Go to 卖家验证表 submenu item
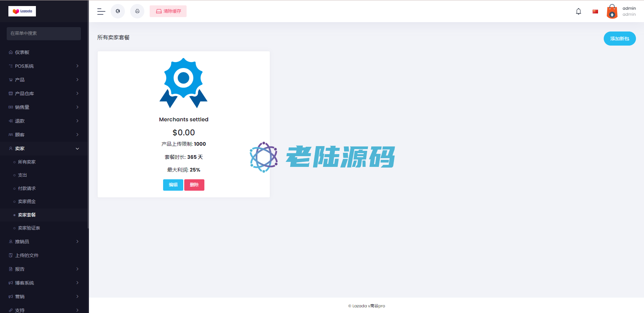 29,228
